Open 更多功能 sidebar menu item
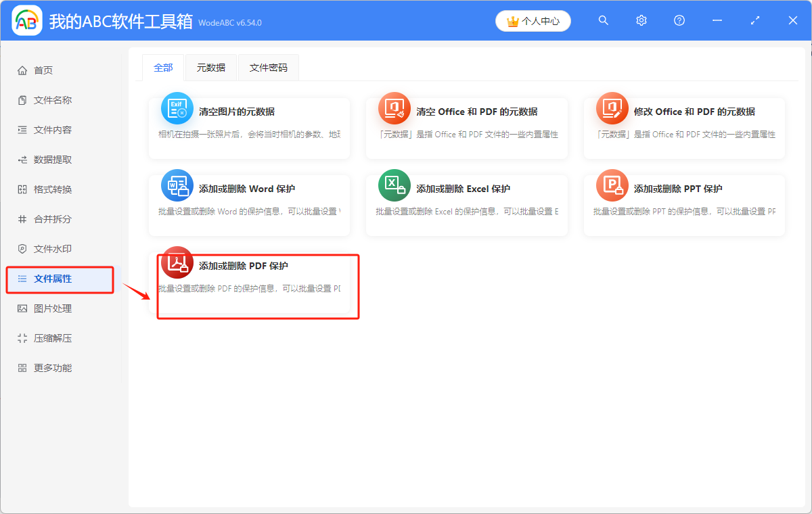The height and width of the screenshot is (514, 812). point(53,368)
